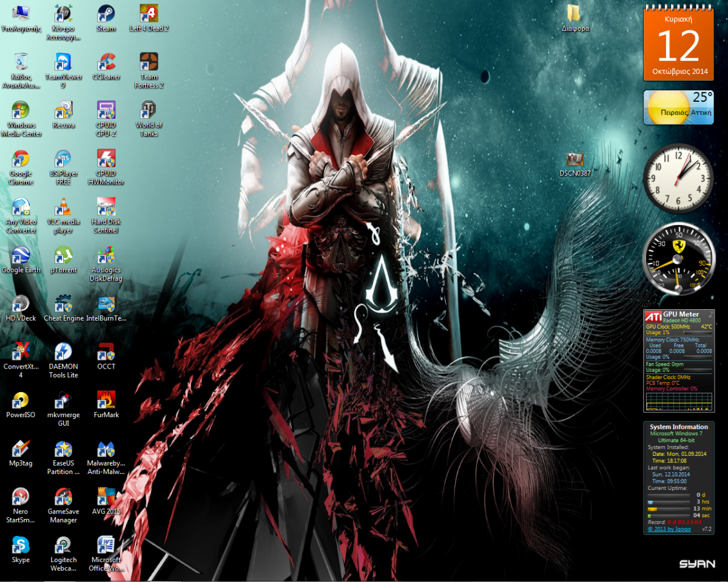
Task: Select the Cheat Engine icon
Action: point(63,309)
